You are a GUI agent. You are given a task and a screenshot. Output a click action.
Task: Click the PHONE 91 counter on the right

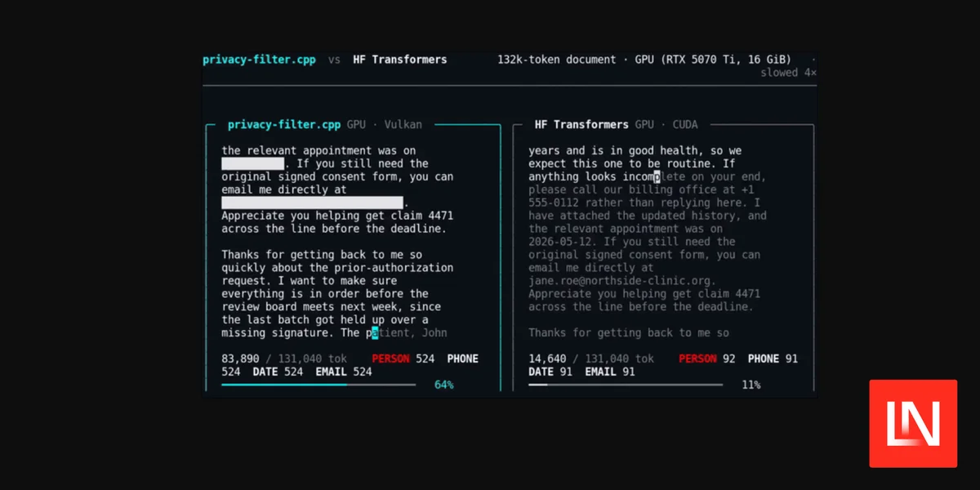773,359
